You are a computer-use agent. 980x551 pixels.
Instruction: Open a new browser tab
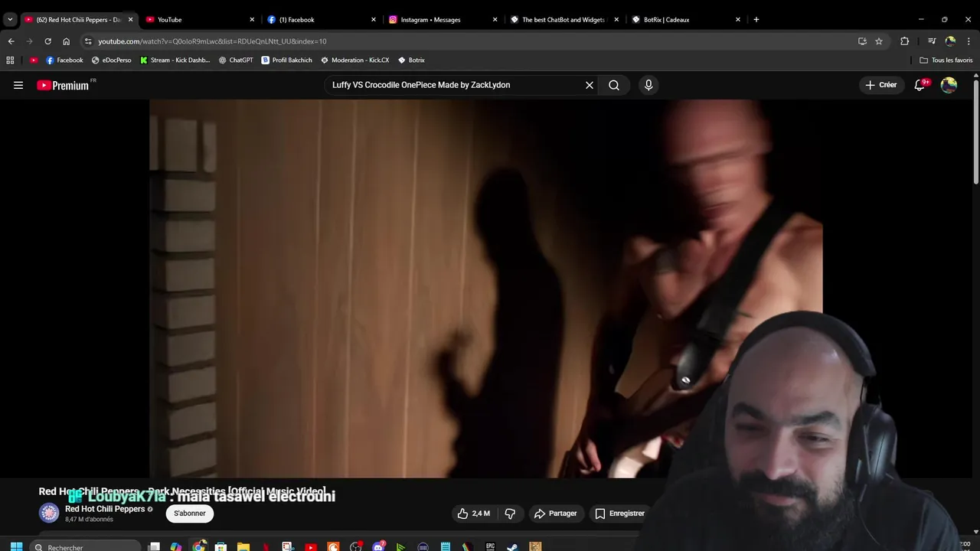[x=756, y=19]
